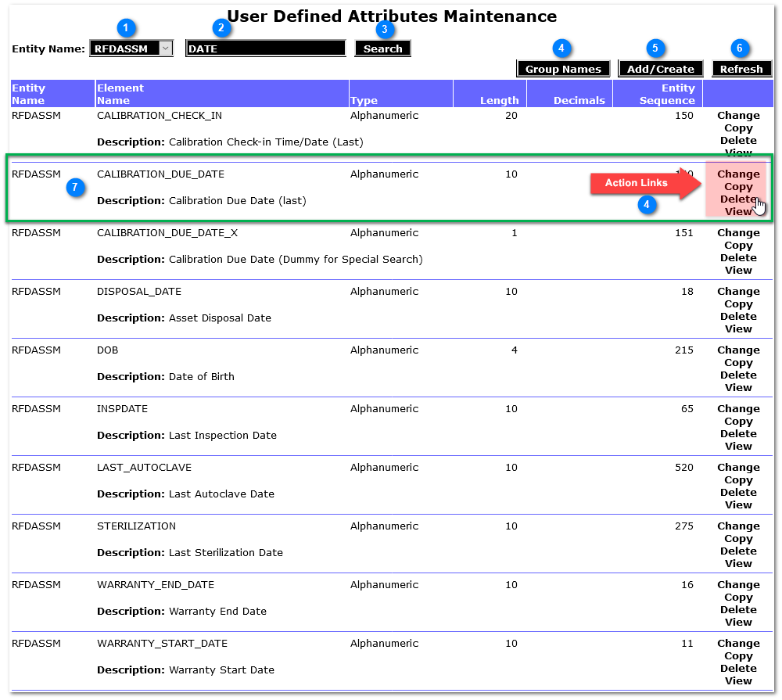Image resolution: width=782 pixels, height=700 pixels.
Task: View the WARRANTY_START_DATE attribute
Action: pyautogui.click(x=738, y=680)
